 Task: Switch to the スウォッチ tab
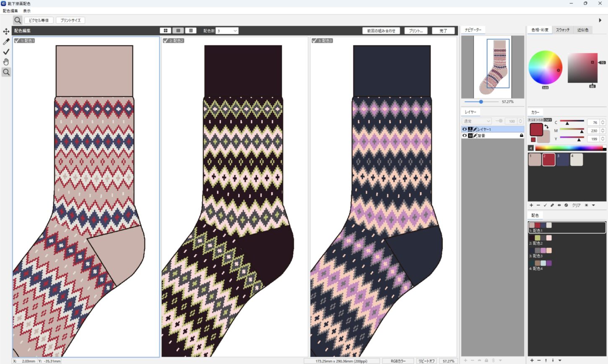562,30
